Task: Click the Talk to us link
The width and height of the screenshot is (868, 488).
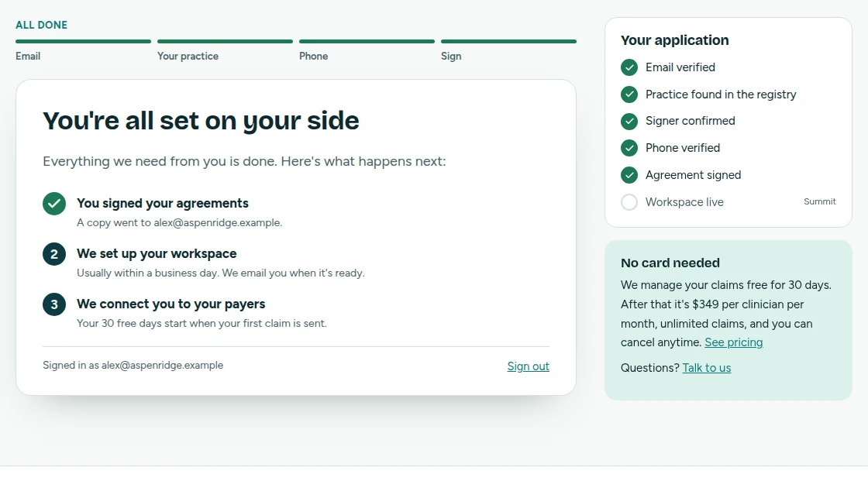Action: click(706, 368)
